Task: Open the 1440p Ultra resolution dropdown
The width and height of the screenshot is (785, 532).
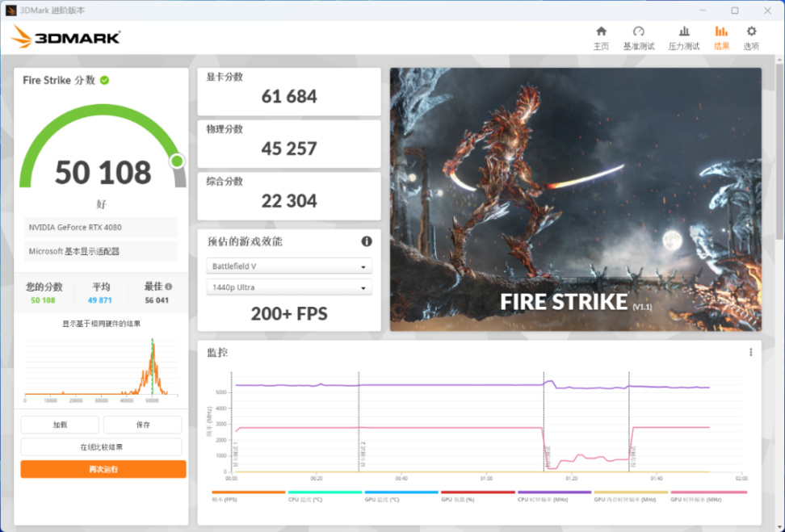Action: point(289,287)
